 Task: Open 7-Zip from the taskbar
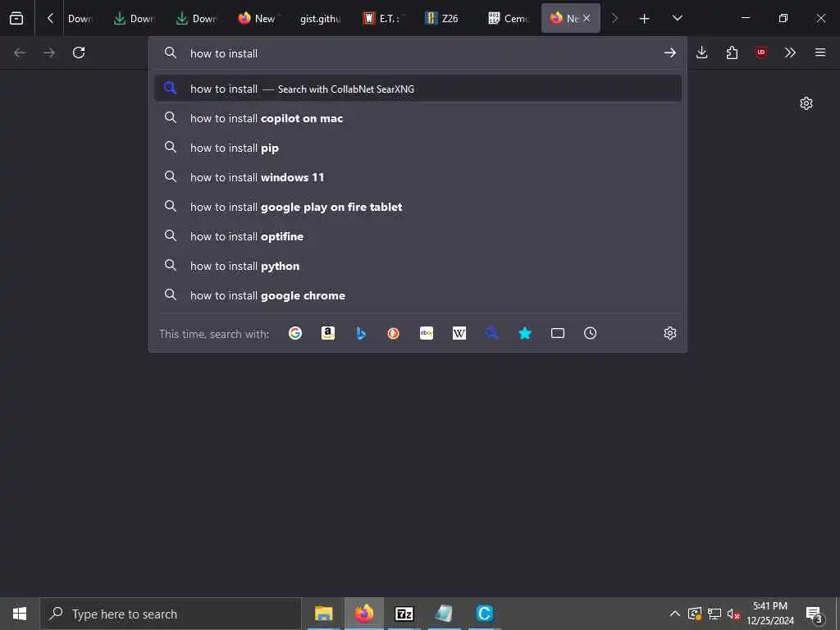[404, 614]
